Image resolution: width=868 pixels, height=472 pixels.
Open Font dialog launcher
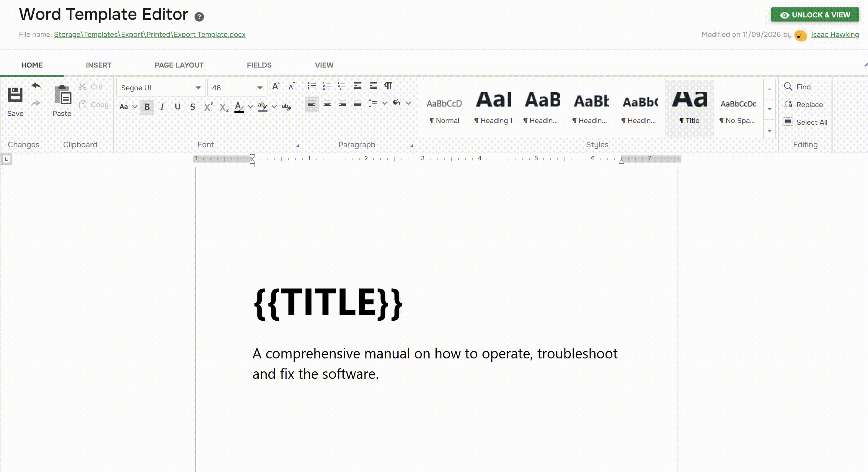point(298,146)
